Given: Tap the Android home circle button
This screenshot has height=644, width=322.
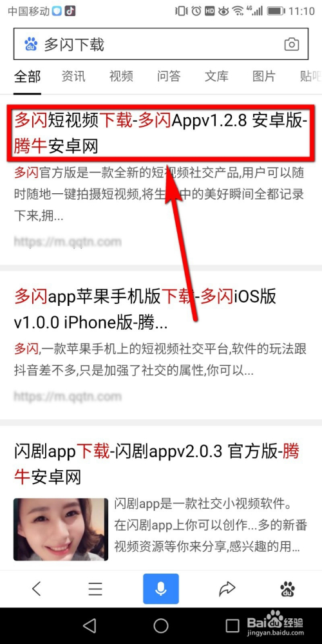Looking at the screenshot, I should 161,625.
